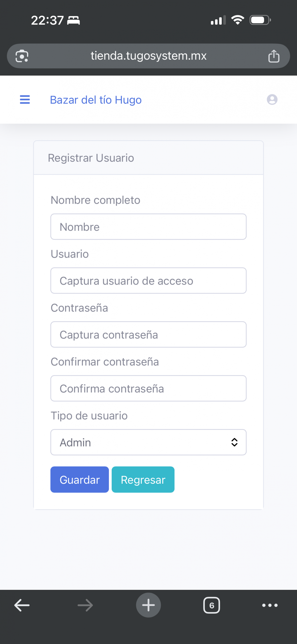
Task: Click the Guardar button
Action: pyautogui.click(x=79, y=479)
